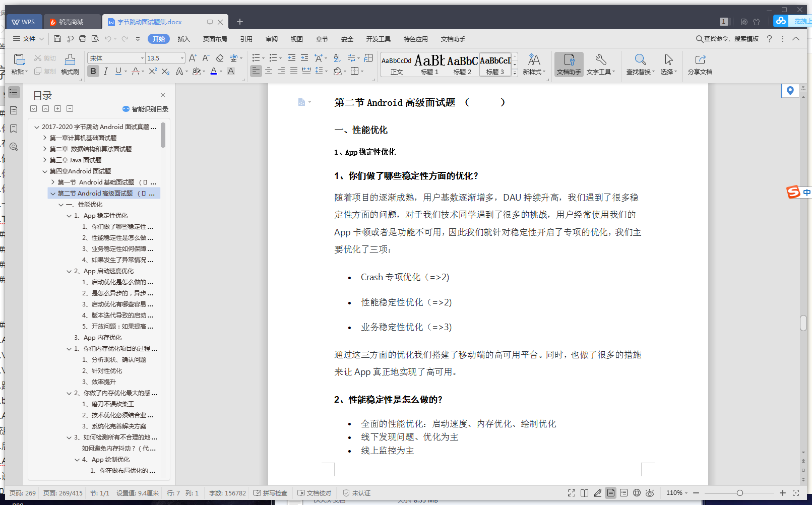Screen dimensions: 812x505
Task: Select outline item 3、App 内存优化
Action: (x=98, y=338)
